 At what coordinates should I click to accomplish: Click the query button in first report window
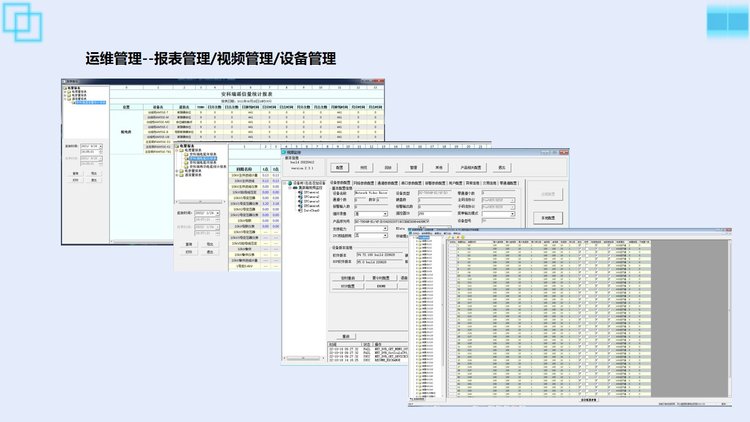point(75,174)
